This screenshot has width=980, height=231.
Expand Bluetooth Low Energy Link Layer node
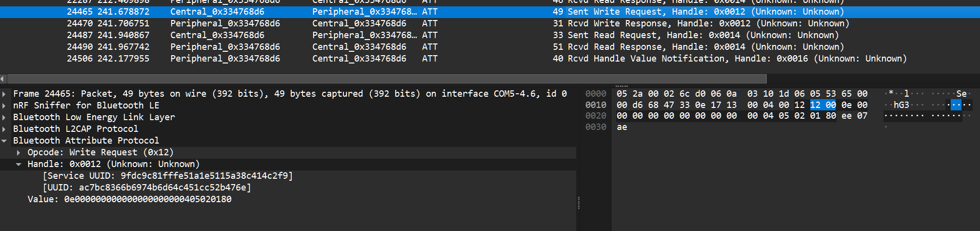click(x=4, y=117)
